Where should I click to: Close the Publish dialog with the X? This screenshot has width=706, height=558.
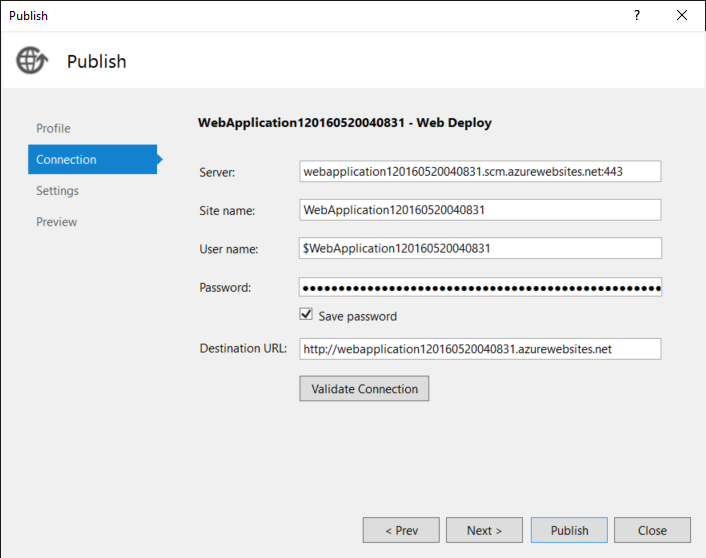682,15
